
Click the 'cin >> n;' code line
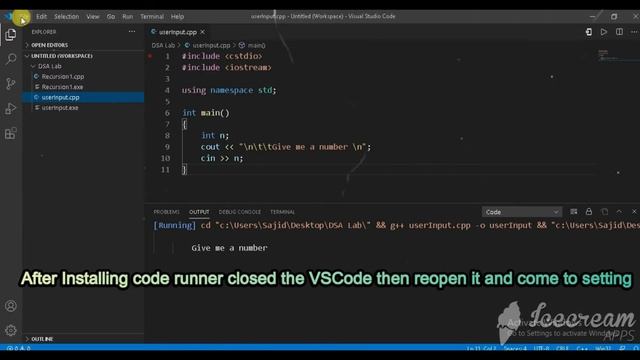[x=222, y=158]
